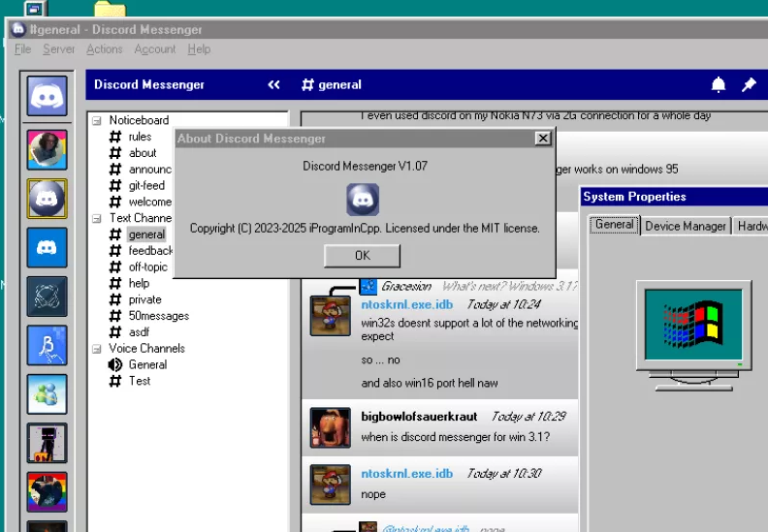Collapse the Noticeboard category
This screenshot has width=768, height=532.
click(x=96, y=120)
